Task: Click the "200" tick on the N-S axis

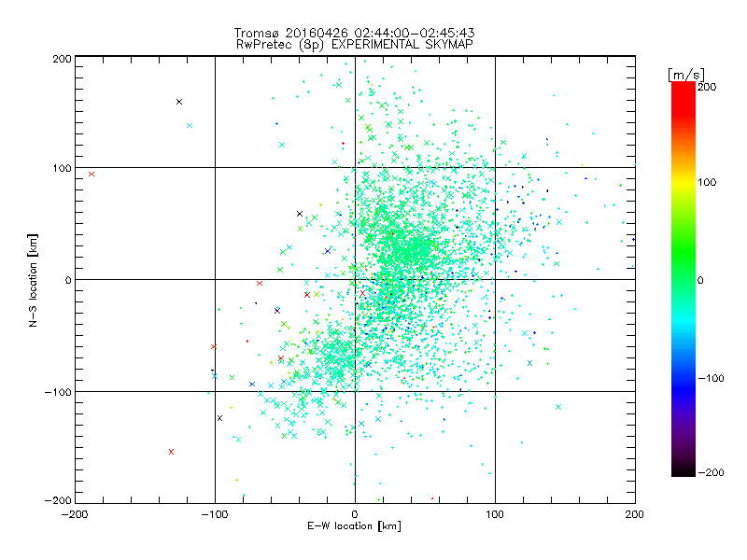Action: click(62, 59)
